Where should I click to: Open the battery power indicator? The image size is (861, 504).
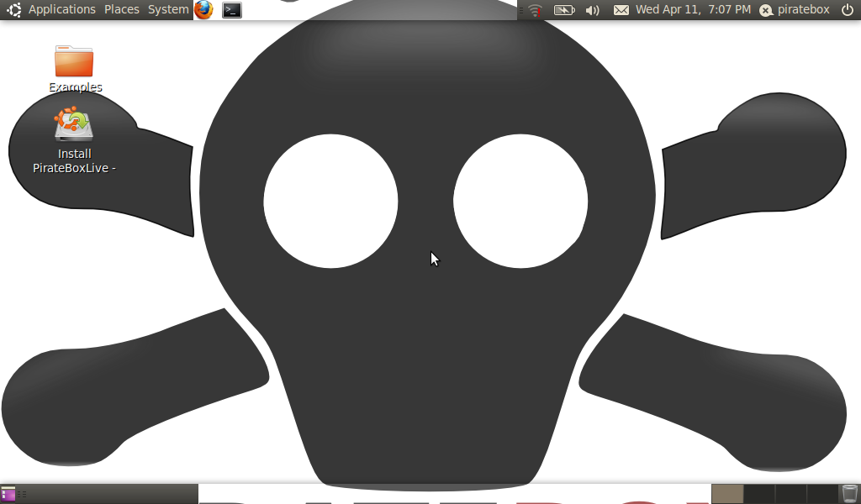click(x=564, y=10)
